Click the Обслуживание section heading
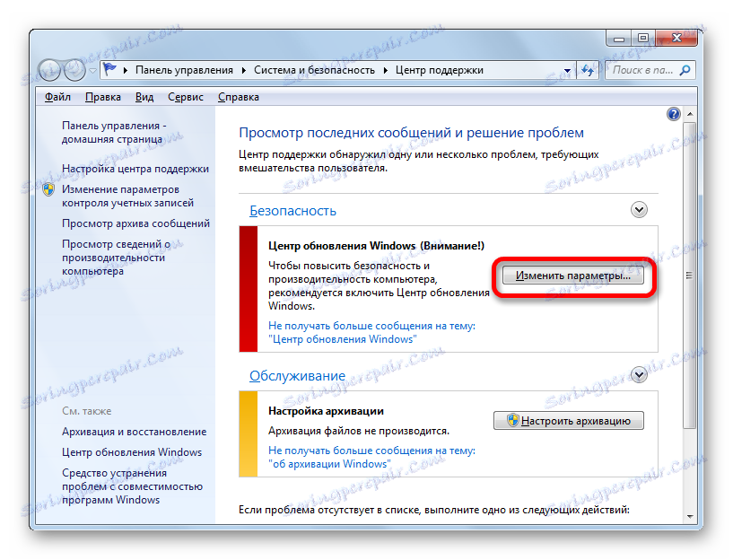Viewport: 733px width, 560px height. 297,375
